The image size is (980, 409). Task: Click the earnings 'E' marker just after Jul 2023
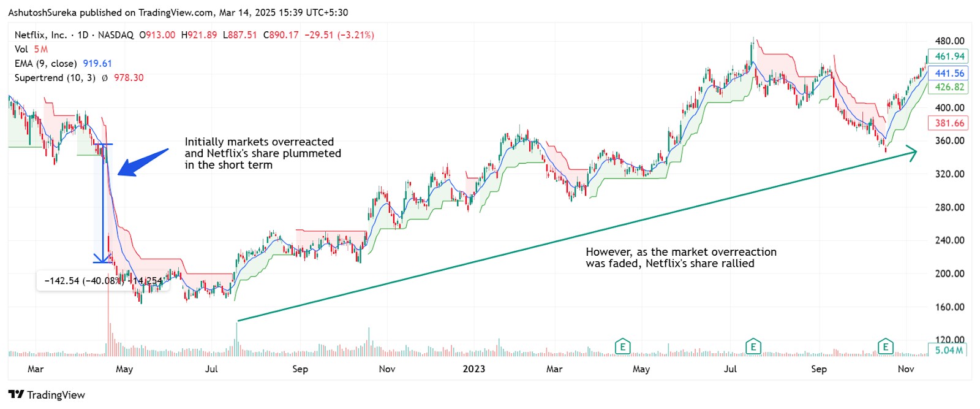tap(753, 346)
